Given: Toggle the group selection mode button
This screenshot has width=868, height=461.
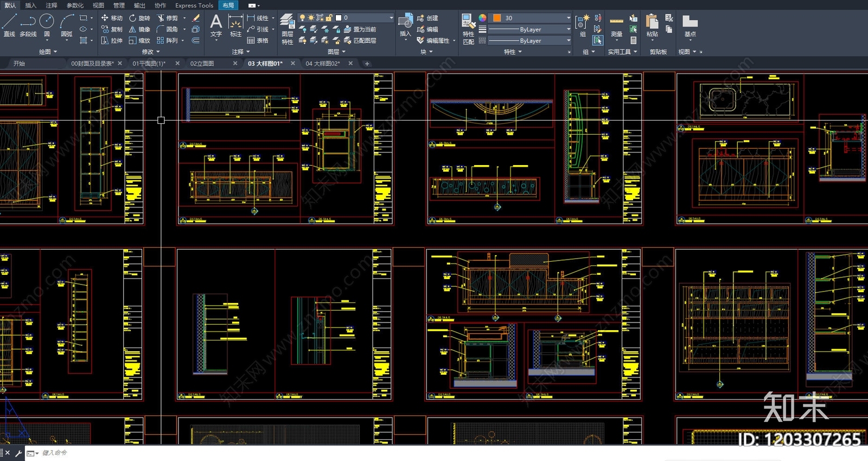Looking at the screenshot, I should tap(597, 41).
